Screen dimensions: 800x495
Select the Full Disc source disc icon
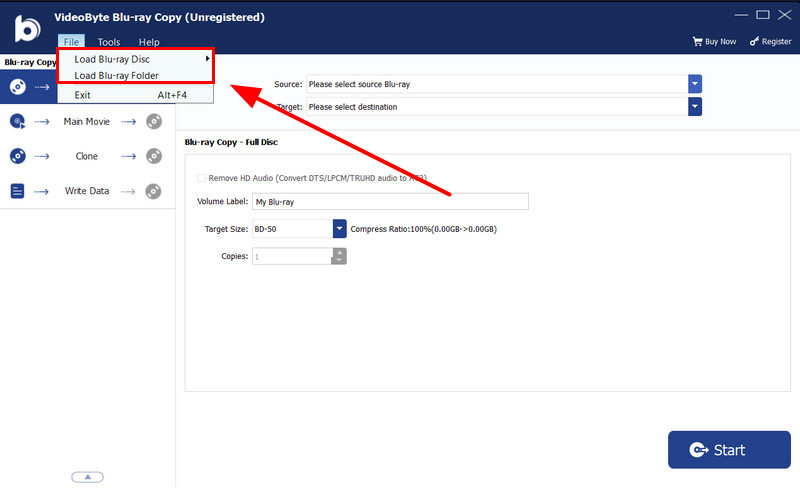point(18,87)
